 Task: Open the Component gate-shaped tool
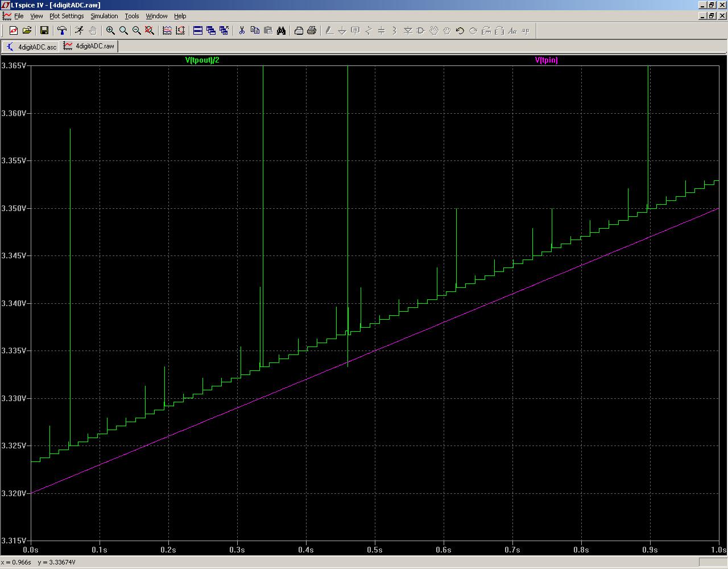click(x=421, y=31)
